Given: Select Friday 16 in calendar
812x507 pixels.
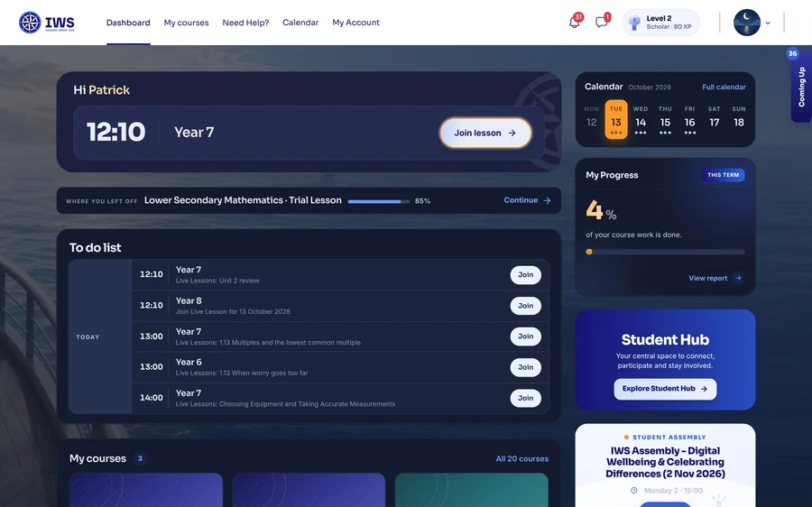Looking at the screenshot, I should (690, 119).
